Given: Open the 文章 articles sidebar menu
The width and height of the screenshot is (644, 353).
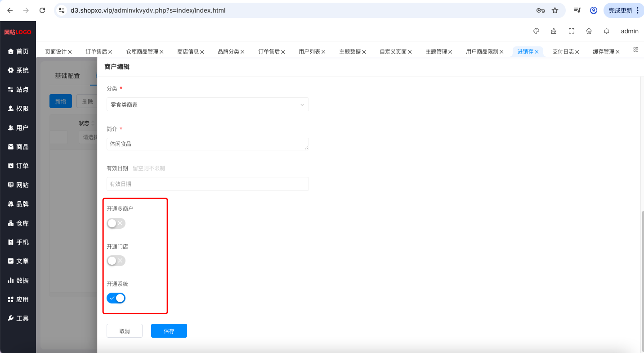Looking at the screenshot, I should (18, 261).
